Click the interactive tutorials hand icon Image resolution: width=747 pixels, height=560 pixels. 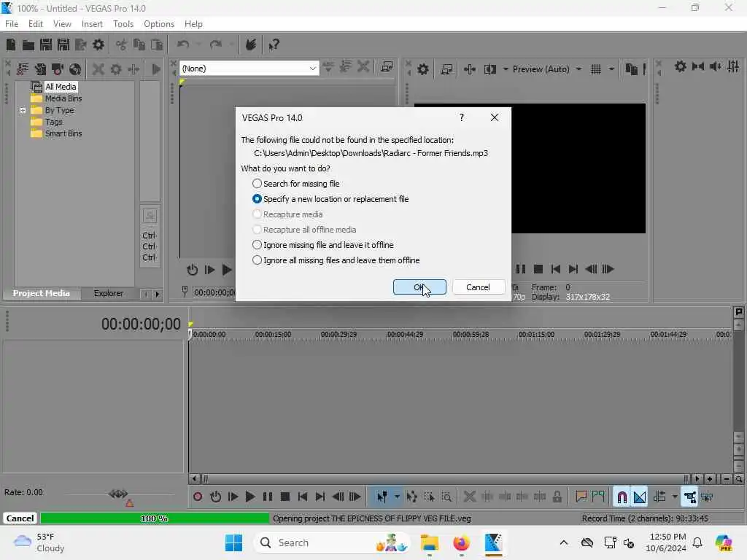(x=251, y=44)
